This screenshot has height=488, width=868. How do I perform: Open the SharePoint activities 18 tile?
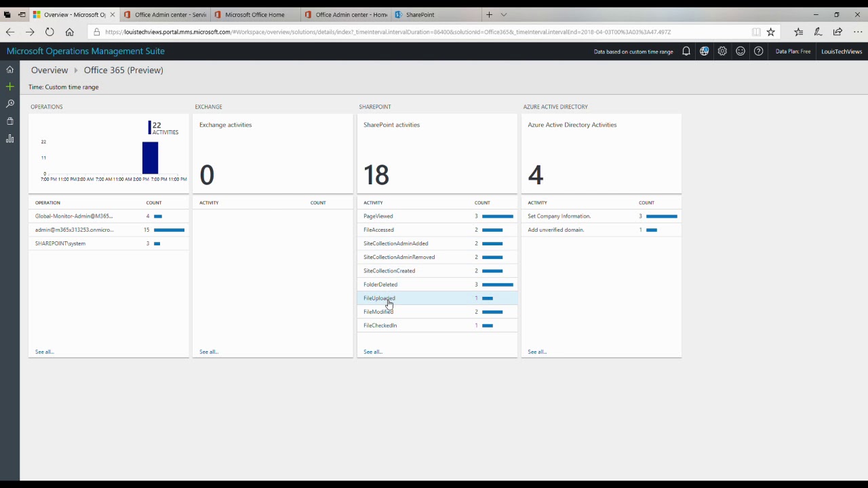(437, 153)
